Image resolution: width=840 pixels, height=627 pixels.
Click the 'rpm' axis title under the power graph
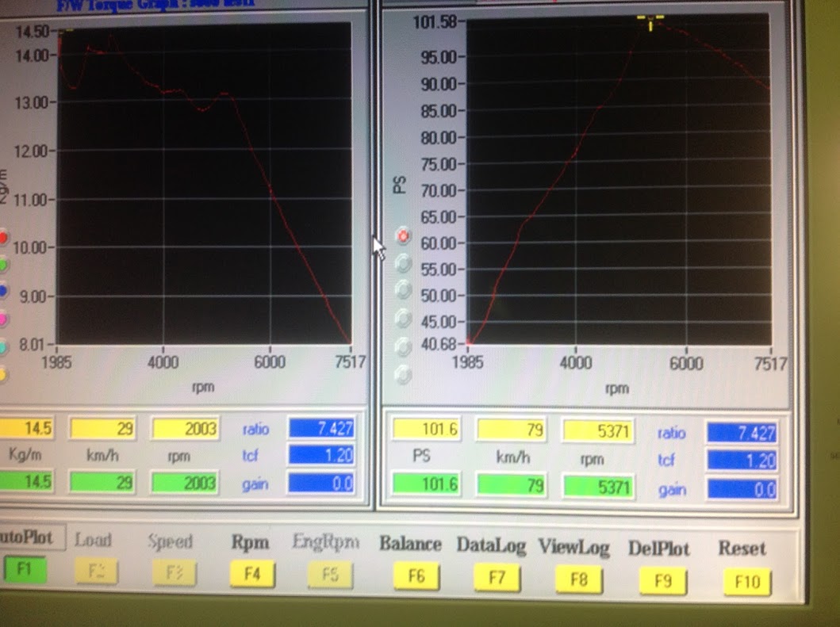pyautogui.click(x=616, y=388)
